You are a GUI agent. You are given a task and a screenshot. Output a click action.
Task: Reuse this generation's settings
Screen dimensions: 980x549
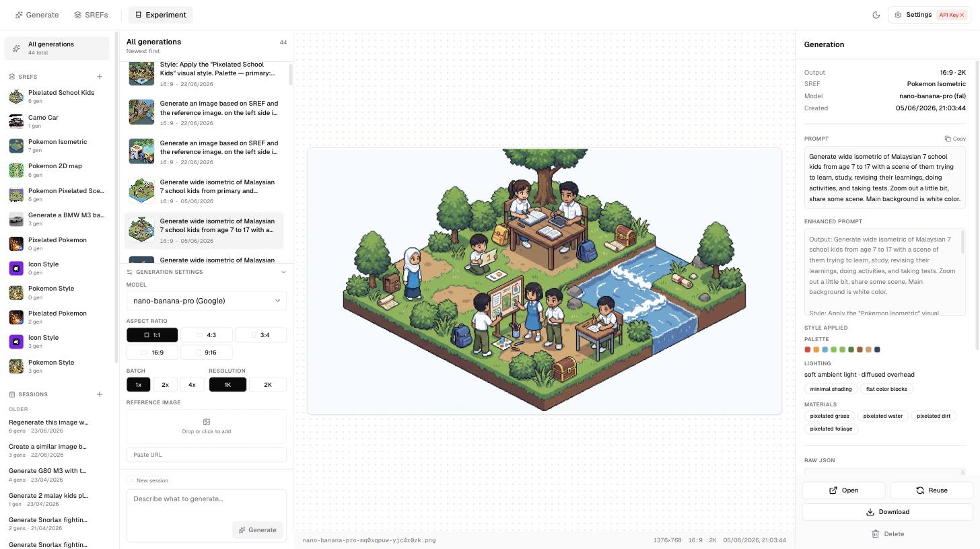(932, 490)
